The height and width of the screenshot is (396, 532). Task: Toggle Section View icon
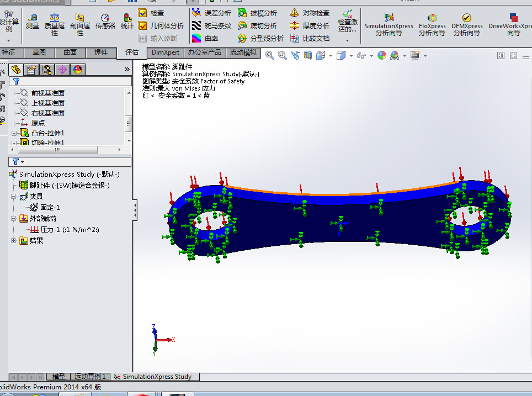(308, 55)
